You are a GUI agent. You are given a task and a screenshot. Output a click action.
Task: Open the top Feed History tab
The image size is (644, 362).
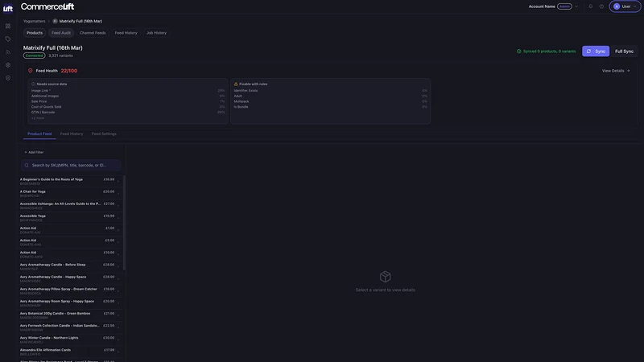(x=126, y=33)
